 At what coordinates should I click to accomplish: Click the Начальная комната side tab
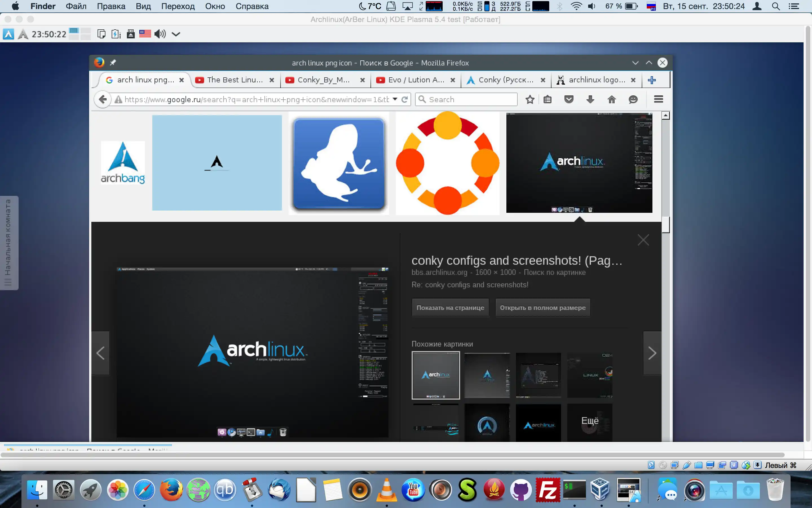[x=9, y=243]
